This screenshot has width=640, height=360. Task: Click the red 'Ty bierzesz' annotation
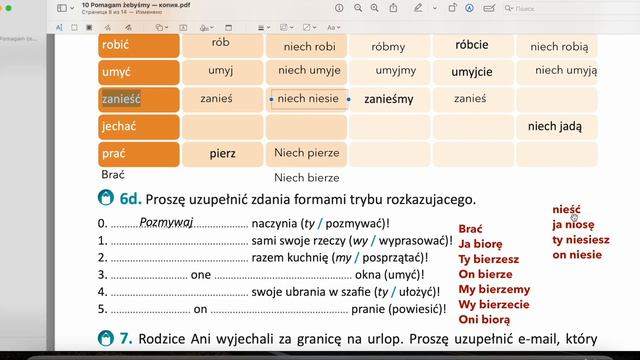click(x=489, y=259)
